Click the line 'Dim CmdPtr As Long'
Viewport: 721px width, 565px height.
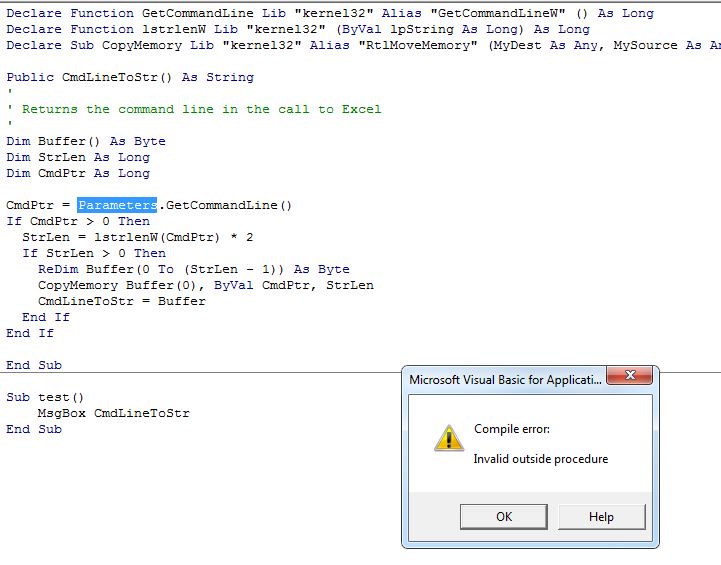pyautogui.click(x=78, y=173)
